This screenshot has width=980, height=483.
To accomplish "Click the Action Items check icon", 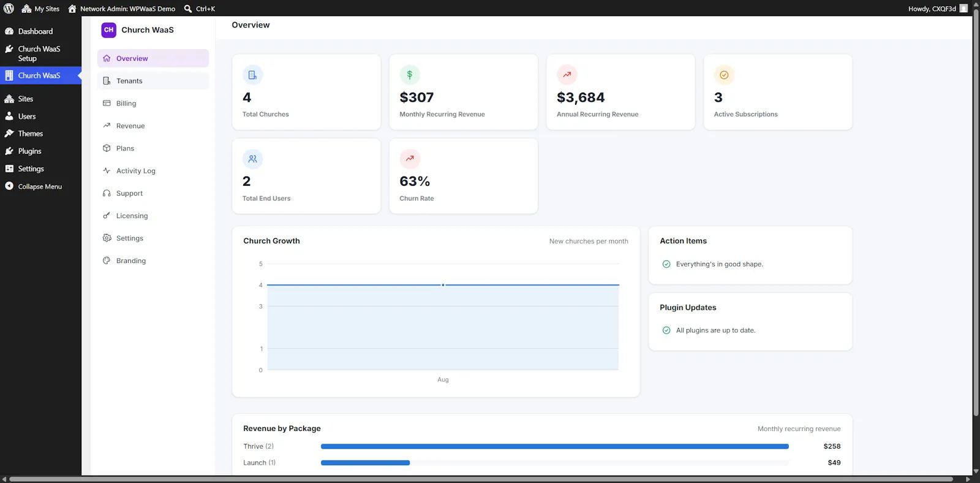I will click(x=666, y=264).
